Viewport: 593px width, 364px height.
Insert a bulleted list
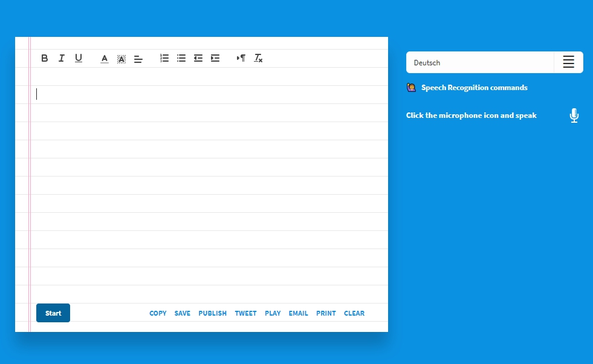coord(181,58)
